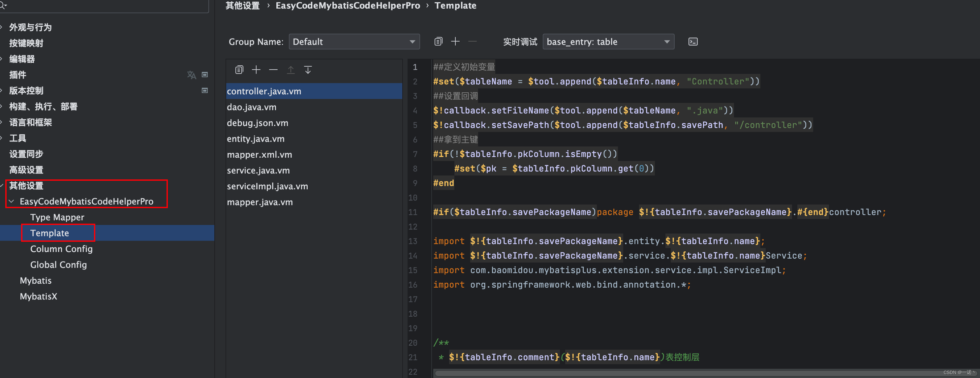This screenshot has width=980, height=378.
Task: Click the translate icon beside 插件
Action: point(192,75)
